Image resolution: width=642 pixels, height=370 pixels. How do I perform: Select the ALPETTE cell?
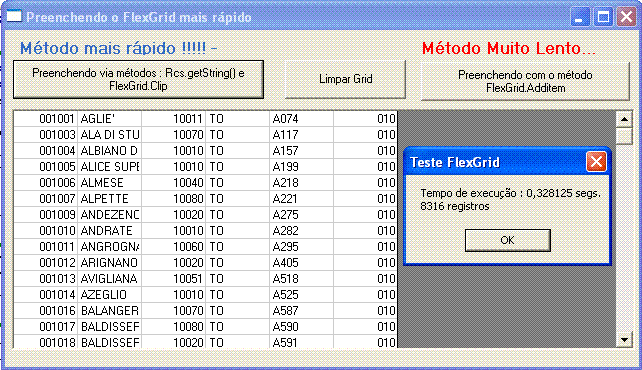pos(110,199)
